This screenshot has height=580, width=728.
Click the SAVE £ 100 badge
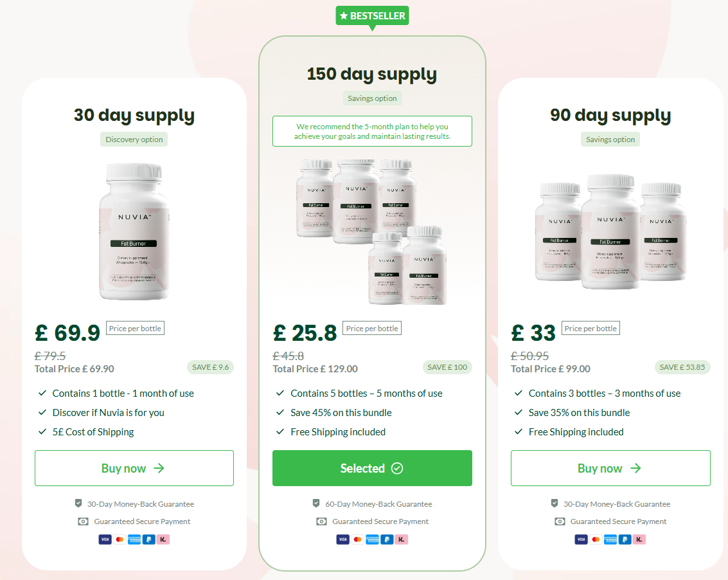pos(448,367)
